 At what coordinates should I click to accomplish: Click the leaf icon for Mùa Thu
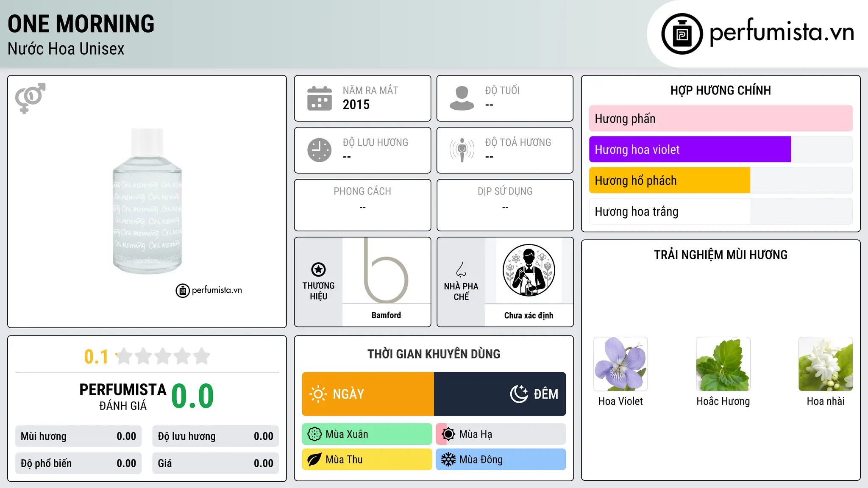[314, 460]
